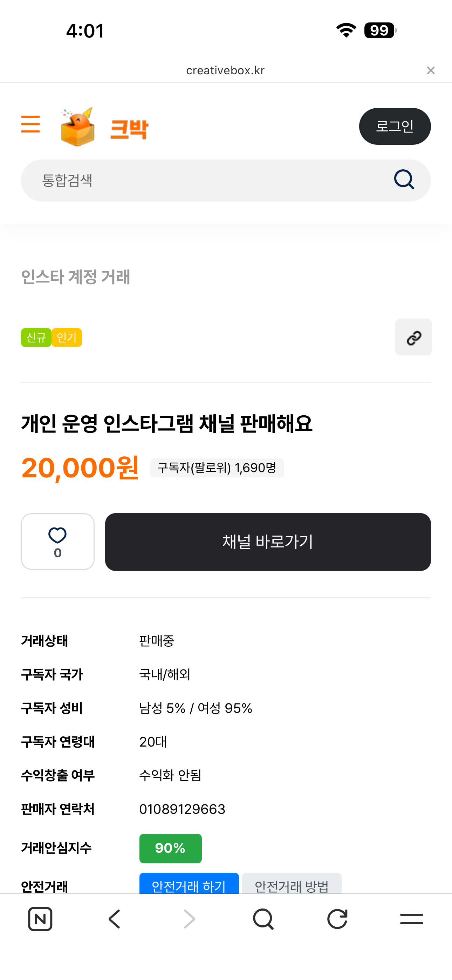Click the 안전거래 하기 button
This screenshot has width=452, height=980.
click(x=189, y=885)
